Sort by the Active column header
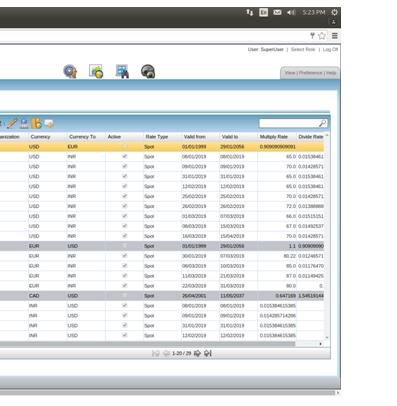This screenshot has width=397, height=406. click(114, 137)
